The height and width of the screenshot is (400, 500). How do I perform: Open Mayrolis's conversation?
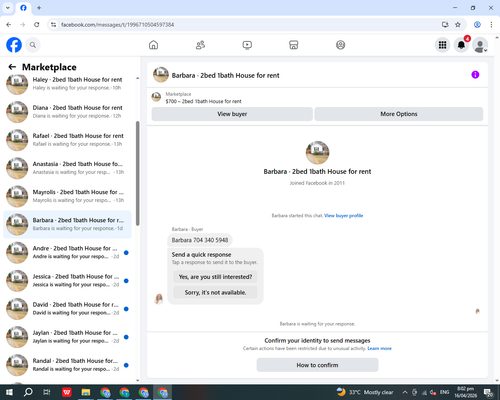[x=67, y=196]
